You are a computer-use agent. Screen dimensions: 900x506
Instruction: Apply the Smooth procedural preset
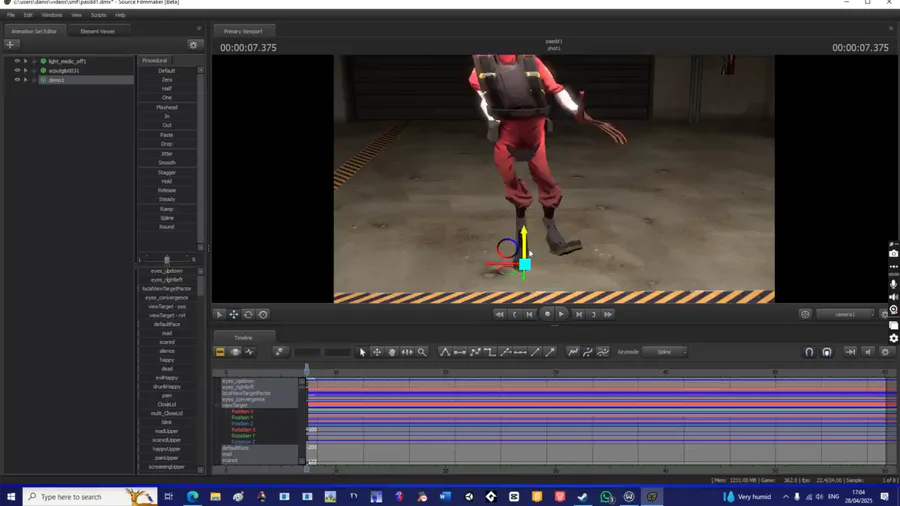tap(166, 163)
